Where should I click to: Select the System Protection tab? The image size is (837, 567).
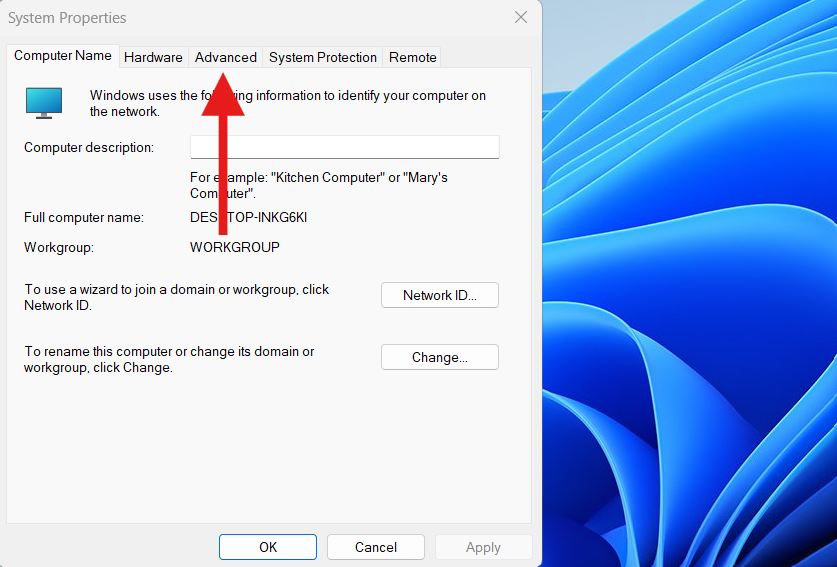click(x=322, y=57)
